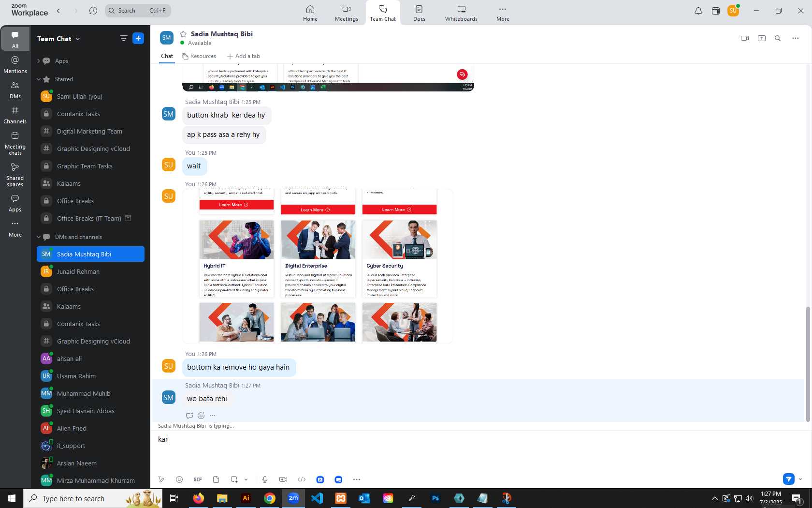Image resolution: width=812 pixels, height=508 pixels.
Task: Open more actions for 'wo bata rehi' message
Action: pyautogui.click(x=213, y=416)
